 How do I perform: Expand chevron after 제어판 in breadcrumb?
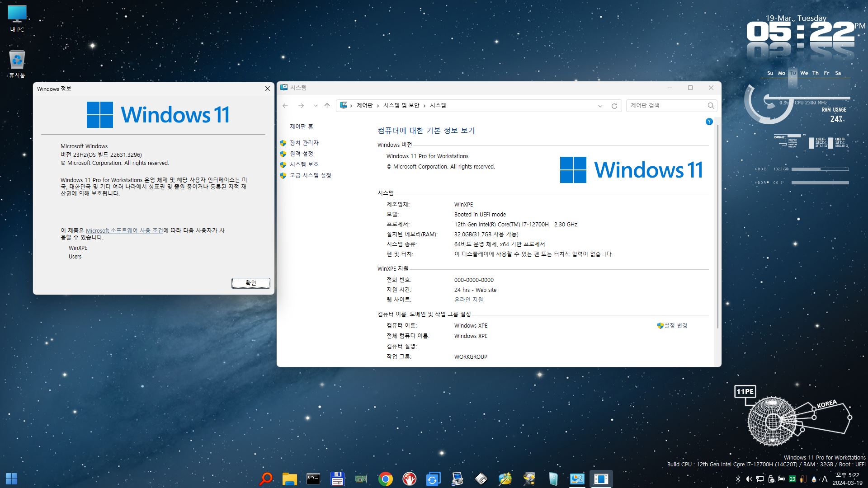(378, 106)
